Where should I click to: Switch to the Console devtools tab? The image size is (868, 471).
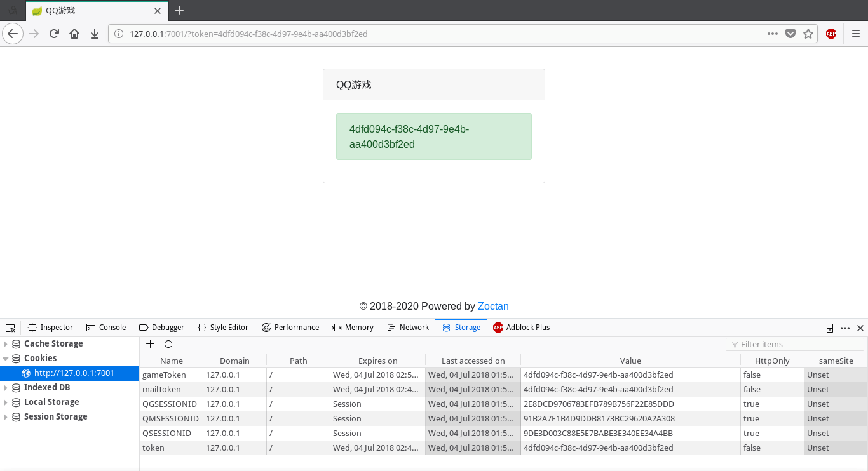(x=106, y=328)
